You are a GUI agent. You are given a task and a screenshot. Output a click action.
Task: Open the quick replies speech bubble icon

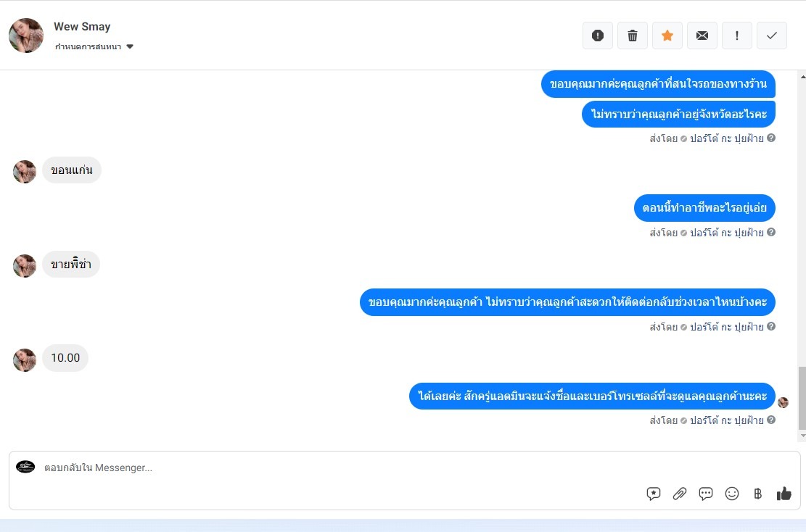(706, 494)
